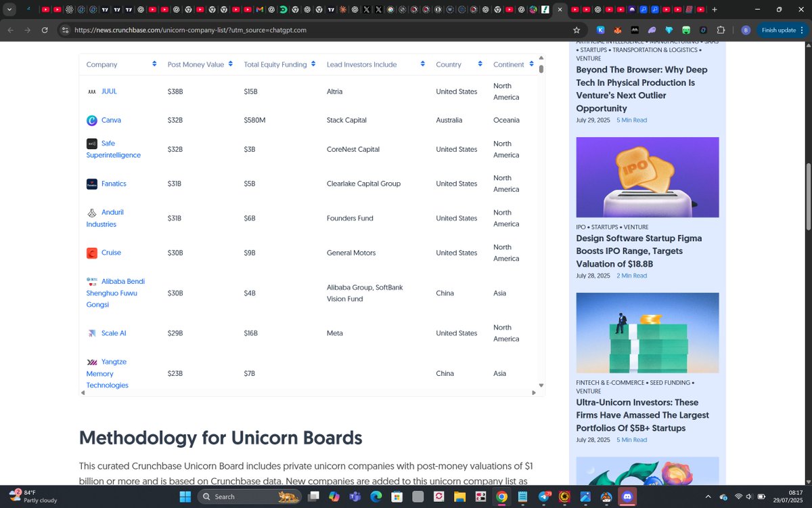
Task: Open the blue K extension icon
Action: (600, 30)
